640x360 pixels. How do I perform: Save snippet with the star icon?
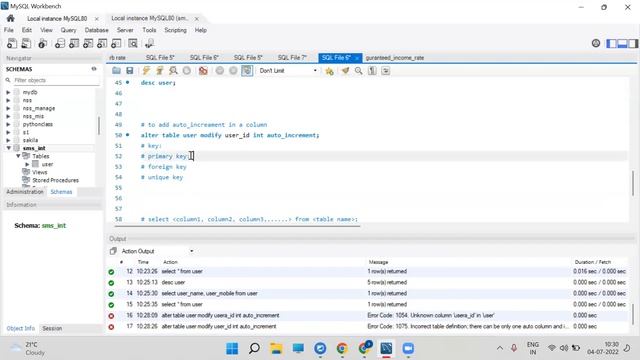click(329, 71)
